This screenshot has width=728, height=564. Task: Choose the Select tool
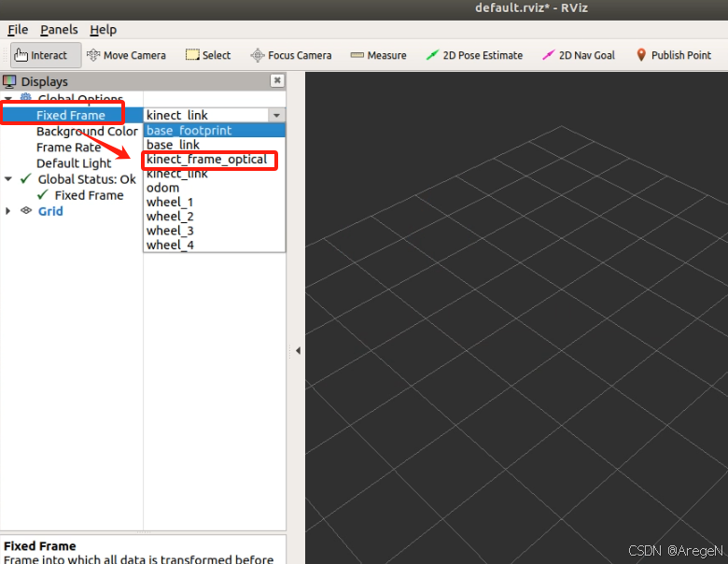tap(208, 55)
